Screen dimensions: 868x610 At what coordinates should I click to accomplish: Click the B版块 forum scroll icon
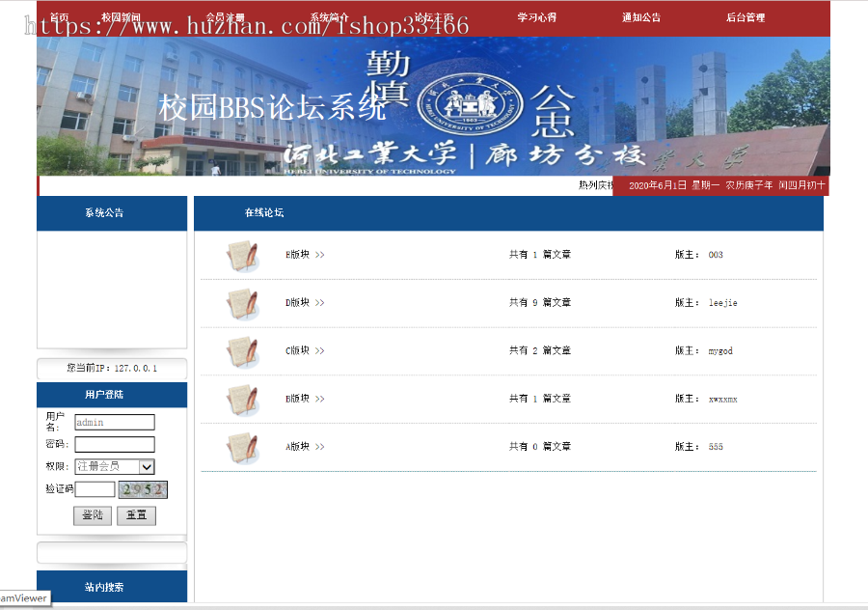242,399
